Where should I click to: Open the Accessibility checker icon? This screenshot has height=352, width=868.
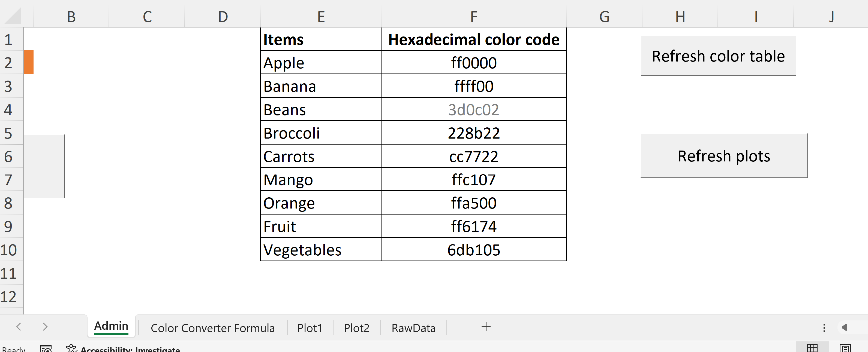point(71,348)
